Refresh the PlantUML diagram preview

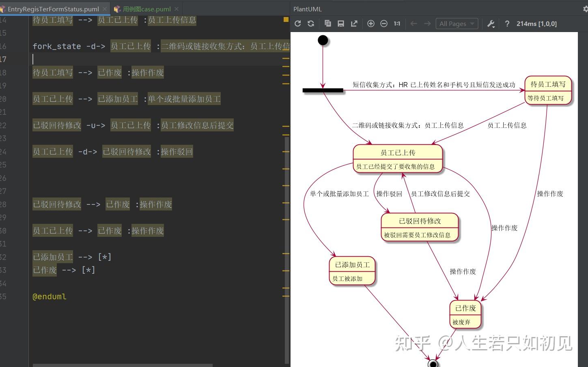tap(298, 24)
